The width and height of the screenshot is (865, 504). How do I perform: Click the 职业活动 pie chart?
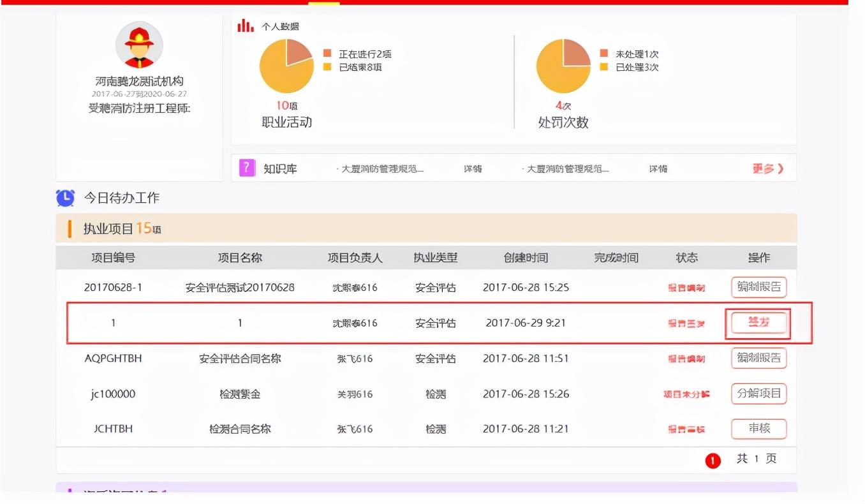click(x=286, y=66)
